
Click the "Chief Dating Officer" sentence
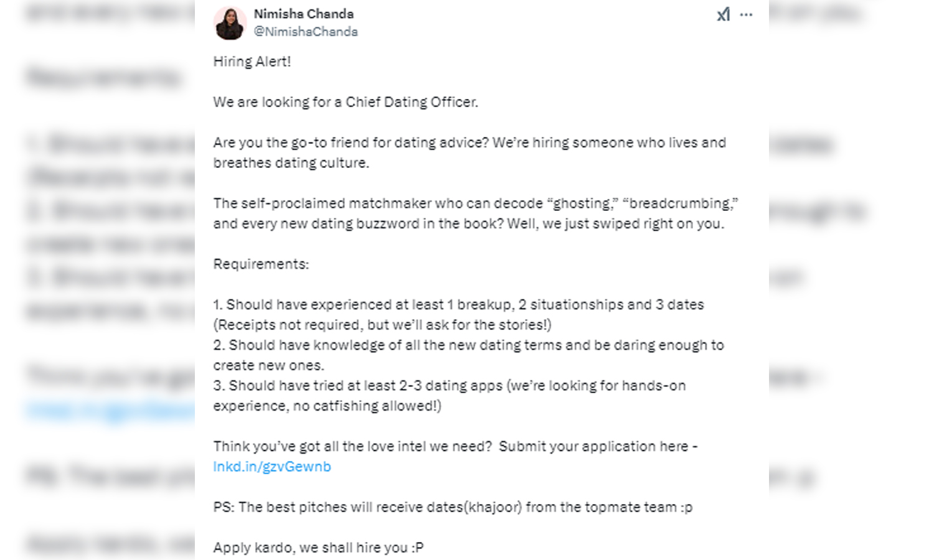click(x=346, y=102)
